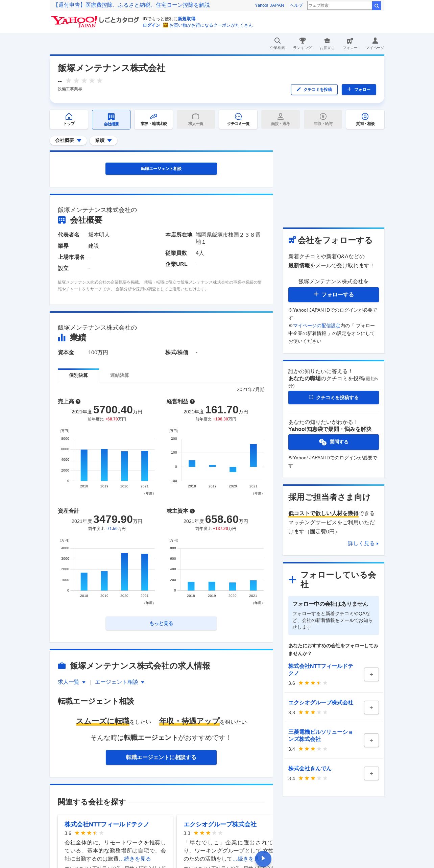Open マイページの配信設定 link
434x868 pixels.
[x=317, y=325]
